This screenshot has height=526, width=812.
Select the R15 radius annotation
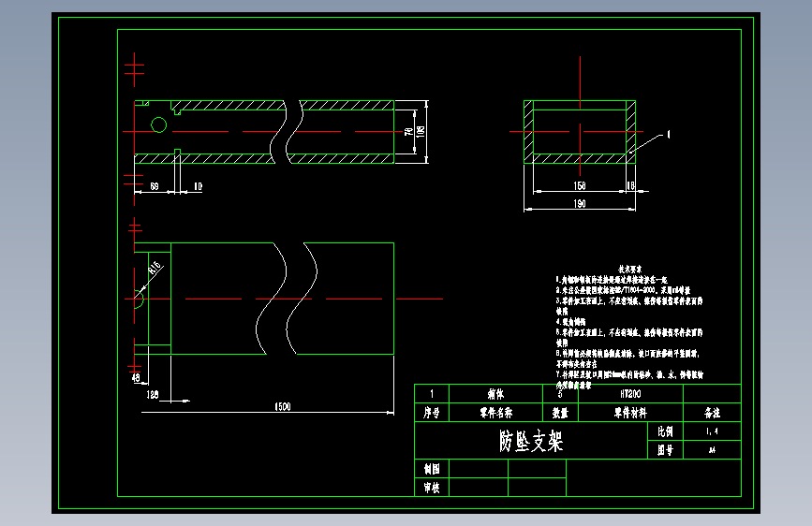[x=155, y=268]
